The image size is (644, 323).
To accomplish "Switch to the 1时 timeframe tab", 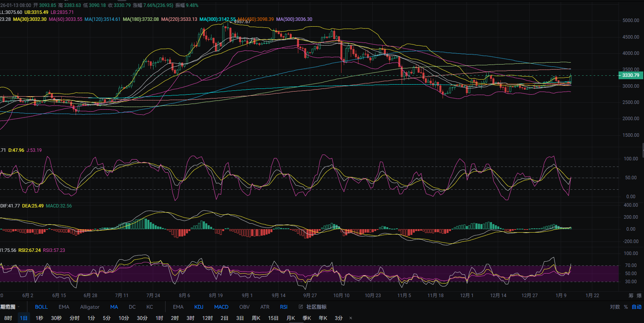I will 159,318.
